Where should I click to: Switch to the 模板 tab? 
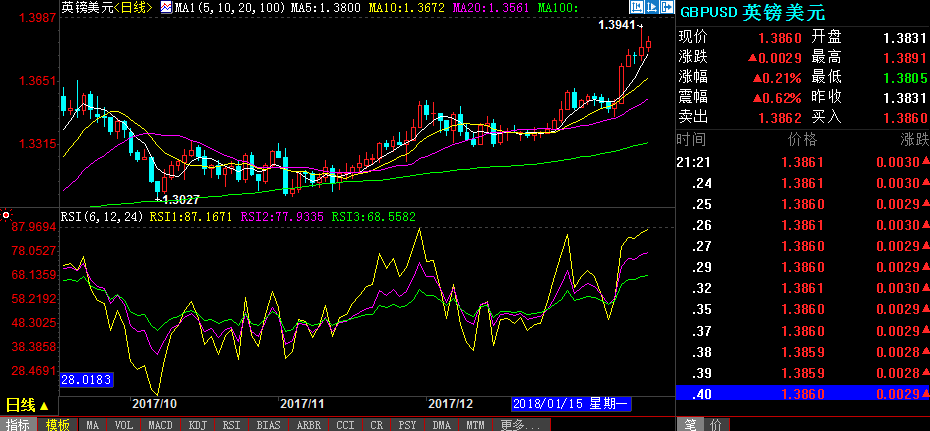(57, 425)
